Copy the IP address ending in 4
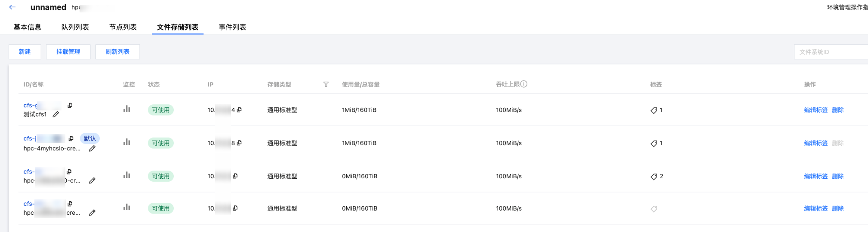This screenshot has height=232, width=868. point(240,110)
